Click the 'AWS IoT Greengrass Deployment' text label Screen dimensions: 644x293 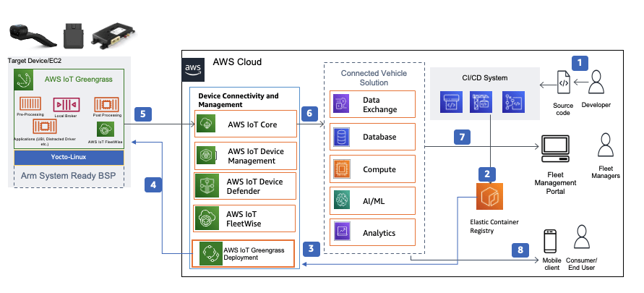[x=254, y=254]
